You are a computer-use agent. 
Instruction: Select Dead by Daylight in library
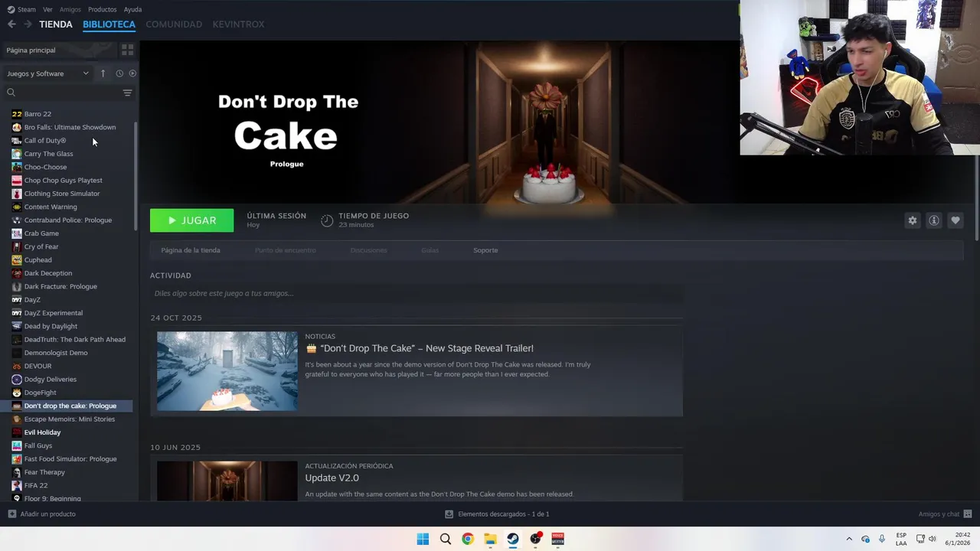pos(51,327)
